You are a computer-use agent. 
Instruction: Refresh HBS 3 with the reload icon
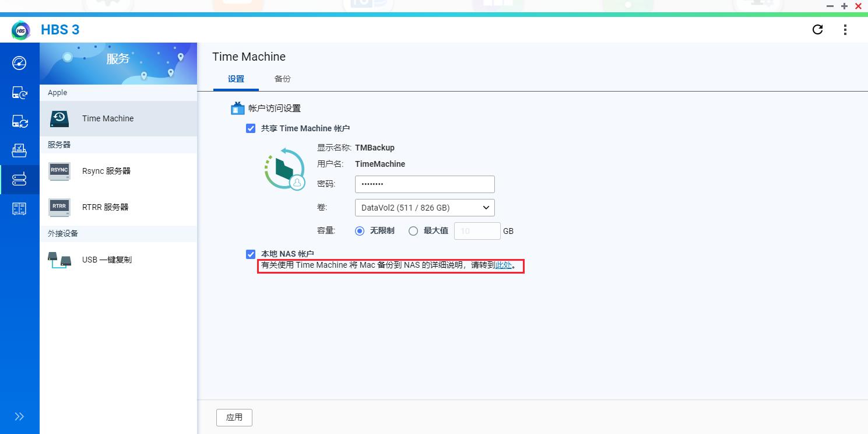[817, 29]
